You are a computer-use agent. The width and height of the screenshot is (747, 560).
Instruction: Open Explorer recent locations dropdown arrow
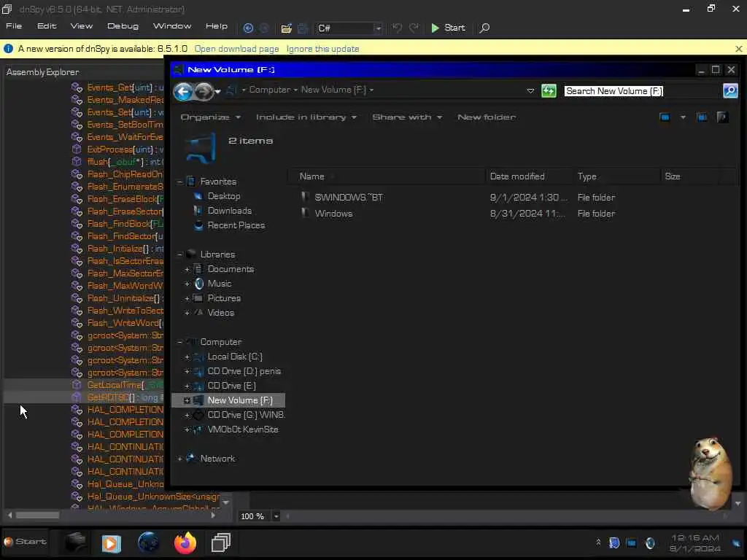(x=218, y=91)
